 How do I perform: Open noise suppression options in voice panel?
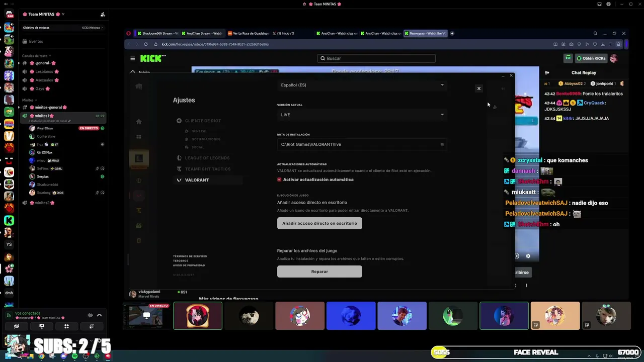click(90, 315)
